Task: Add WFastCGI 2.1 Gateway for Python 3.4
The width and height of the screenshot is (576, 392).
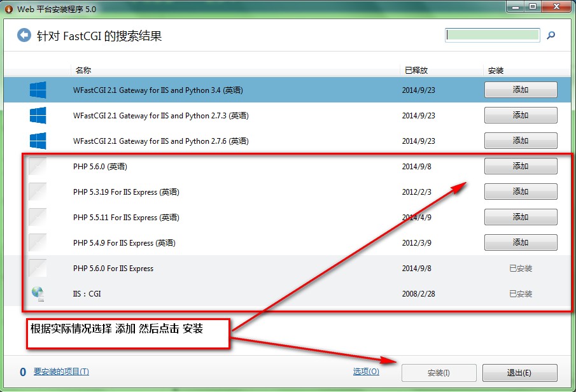Action: [521, 90]
